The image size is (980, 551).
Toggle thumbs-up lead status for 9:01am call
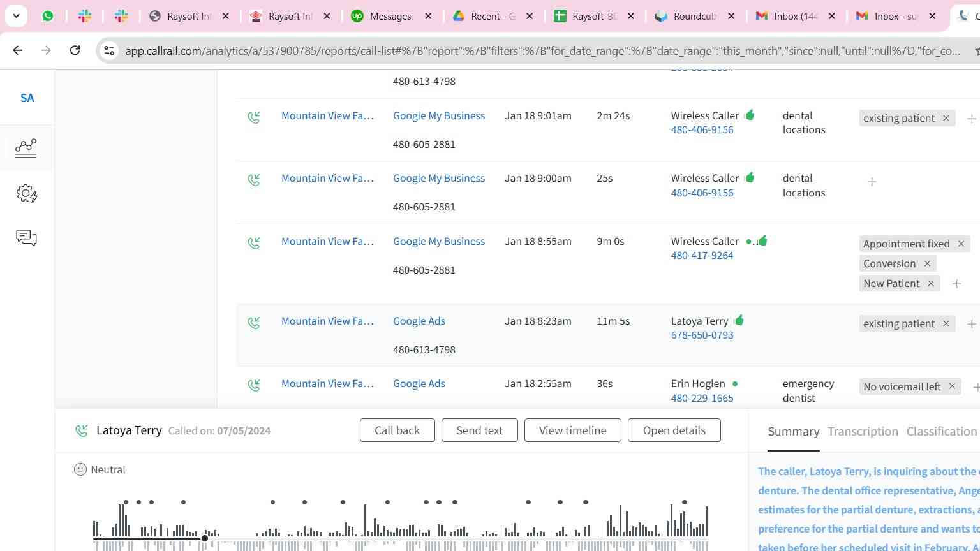point(749,115)
